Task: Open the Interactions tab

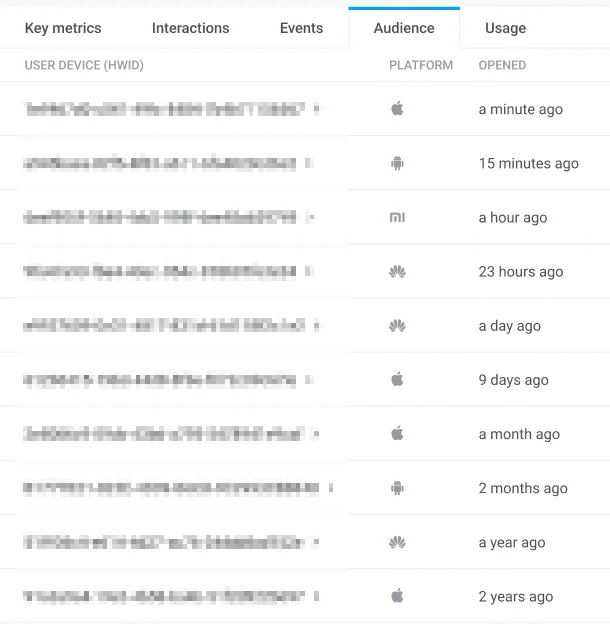Action: click(x=190, y=28)
